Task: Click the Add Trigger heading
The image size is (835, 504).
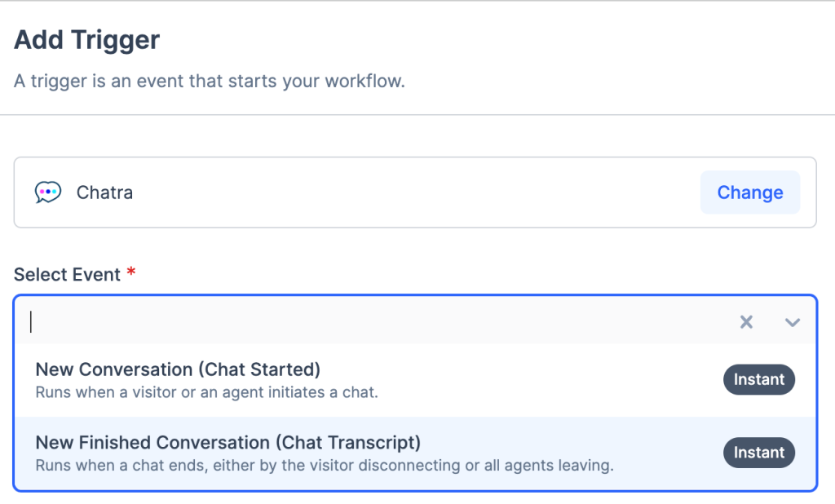Action: (87, 39)
